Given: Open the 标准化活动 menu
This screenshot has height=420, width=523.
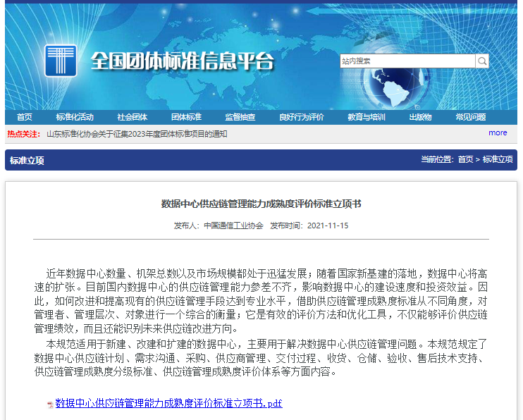Looking at the screenshot, I should coord(75,117).
